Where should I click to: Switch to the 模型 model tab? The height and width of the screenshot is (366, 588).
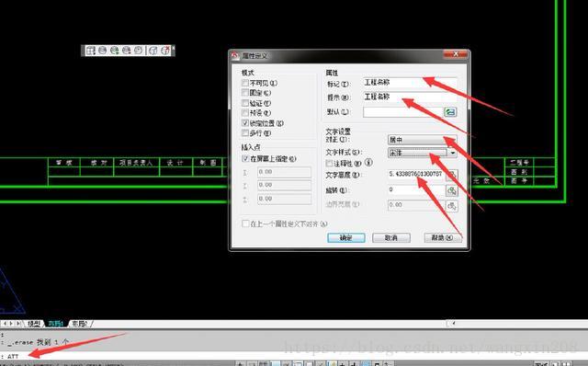click(x=34, y=323)
